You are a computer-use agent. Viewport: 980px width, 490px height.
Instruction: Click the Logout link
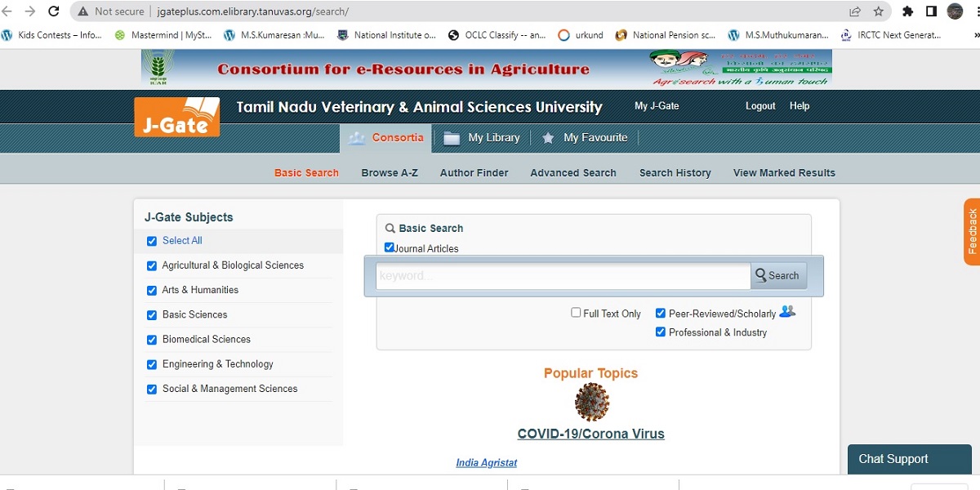[x=760, y=106]
